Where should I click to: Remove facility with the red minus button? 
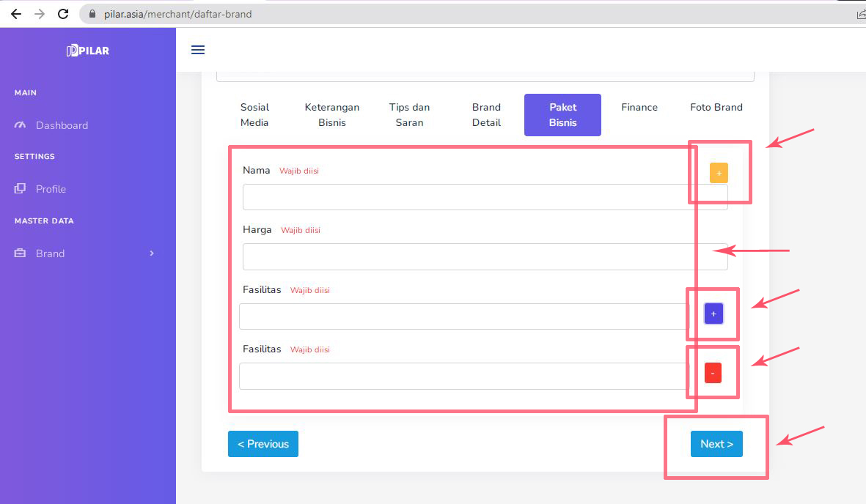[713, 373]
